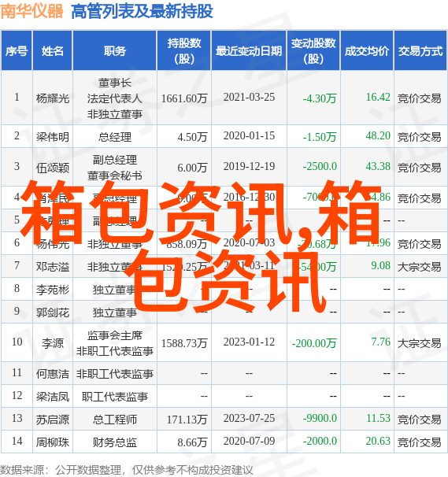Select the -200.00万 change value

tap(314, 343)
